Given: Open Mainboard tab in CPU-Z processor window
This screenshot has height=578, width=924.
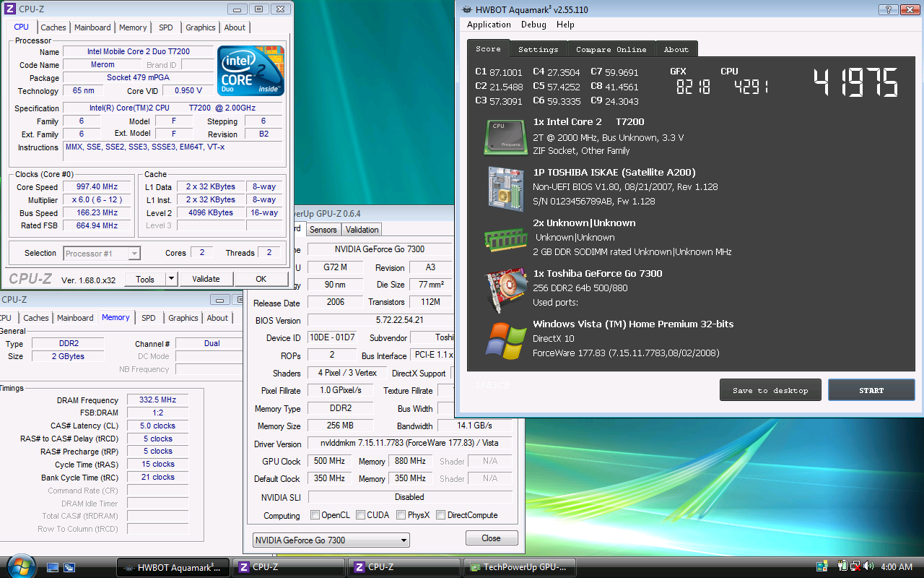Looking at the screenshot, I should click(x=92, y=27).
